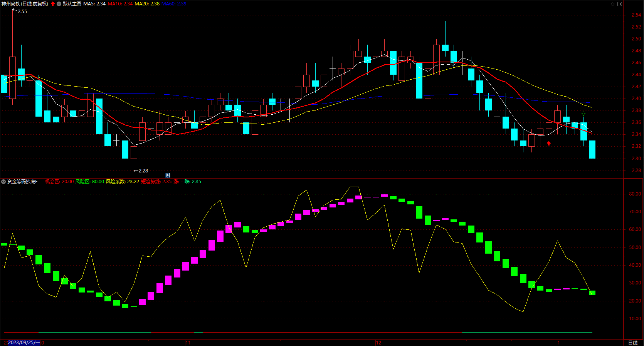Click the red buy arrow signal below the candles
644x346 pixels.
click(x=549, y=144)
